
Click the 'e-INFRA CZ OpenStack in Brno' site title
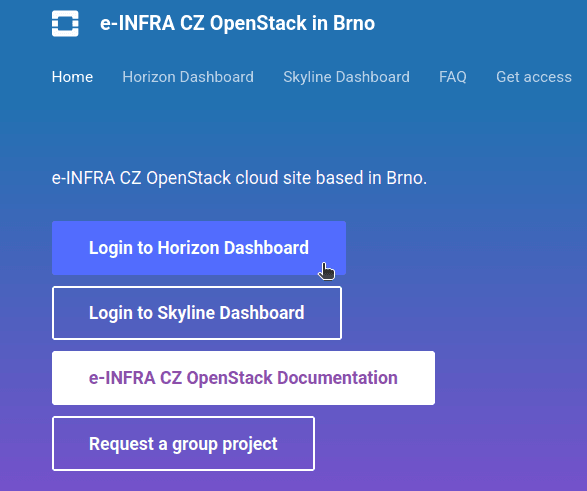[237, 23]
